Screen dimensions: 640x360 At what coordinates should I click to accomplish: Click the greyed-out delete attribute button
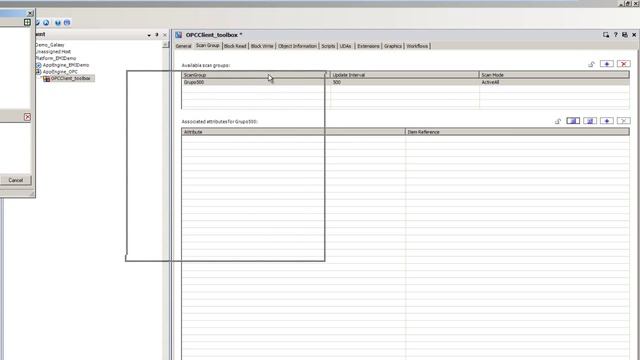pos(623,121)
